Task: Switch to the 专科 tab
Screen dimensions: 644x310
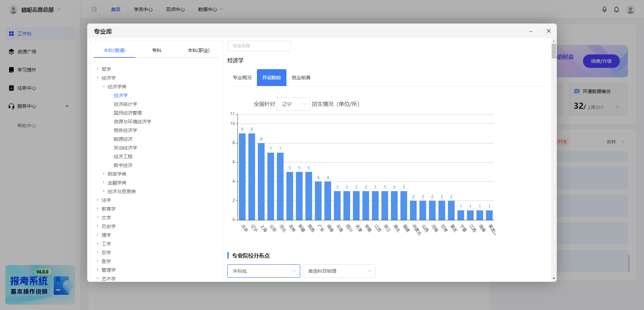Action: tap(157, 50)
